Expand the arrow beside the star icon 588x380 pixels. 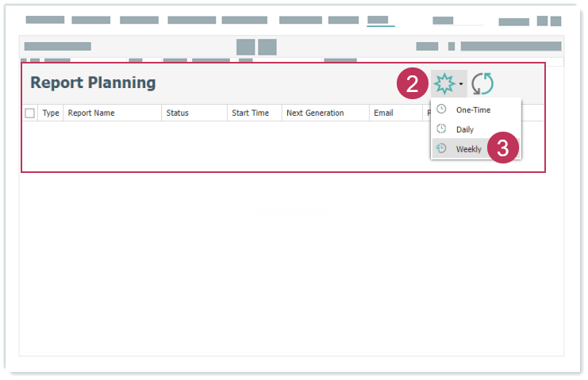pos(461,84)
